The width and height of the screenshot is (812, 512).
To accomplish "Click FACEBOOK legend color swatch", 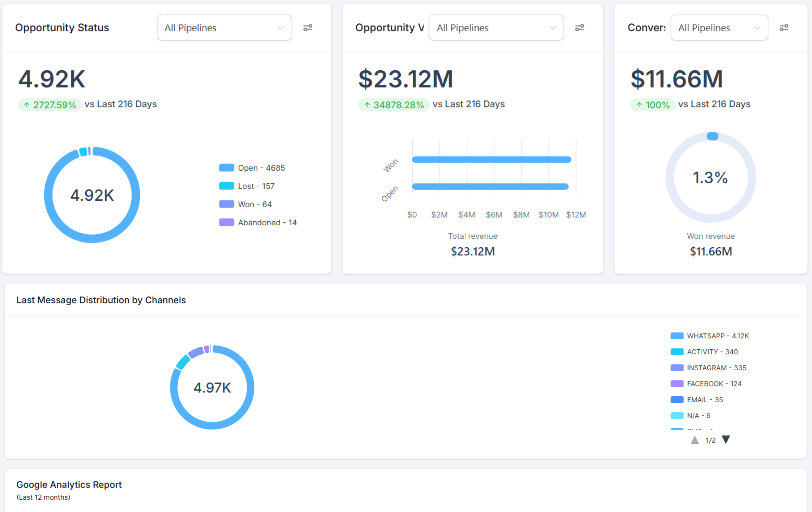I will point(677,384).
